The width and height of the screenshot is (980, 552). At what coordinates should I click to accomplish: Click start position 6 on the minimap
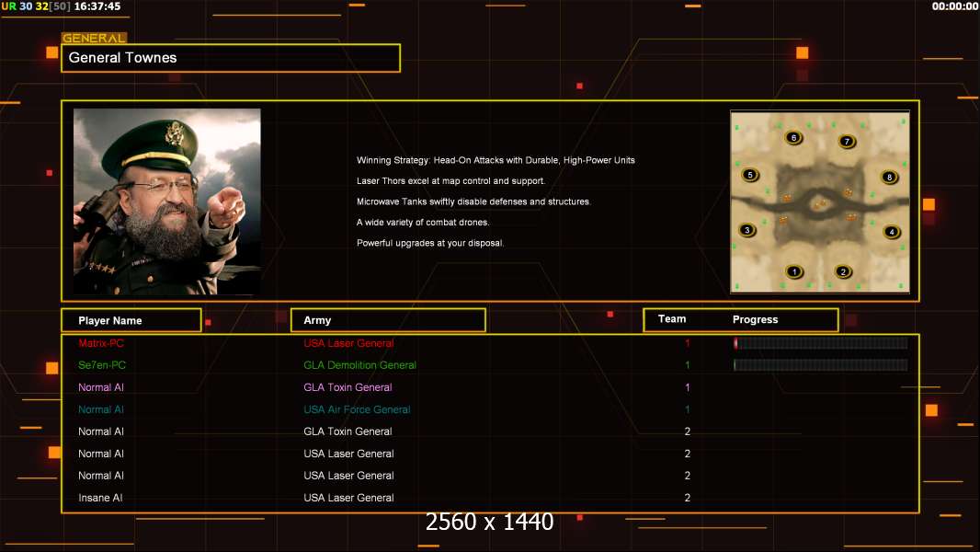coord(793,137)
